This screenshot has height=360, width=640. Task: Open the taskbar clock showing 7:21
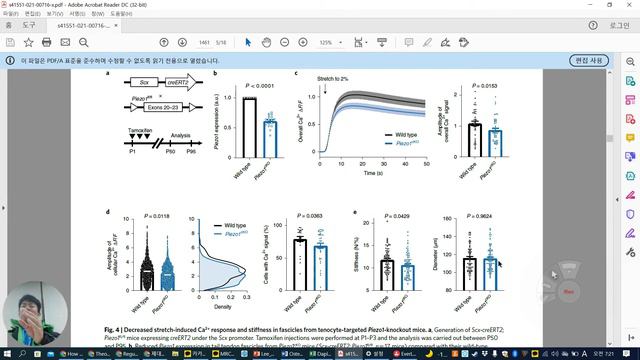coord(603,354)
